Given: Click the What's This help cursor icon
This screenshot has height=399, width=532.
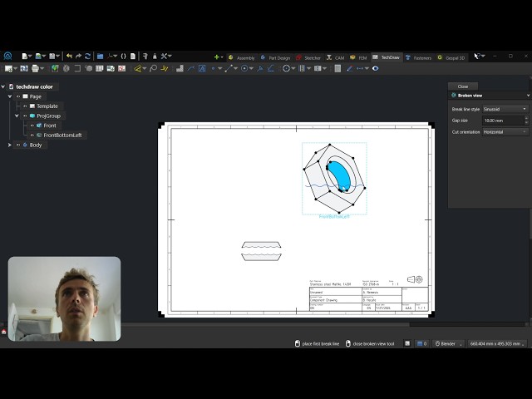Looking at the screenshot, I should point(477,57).
